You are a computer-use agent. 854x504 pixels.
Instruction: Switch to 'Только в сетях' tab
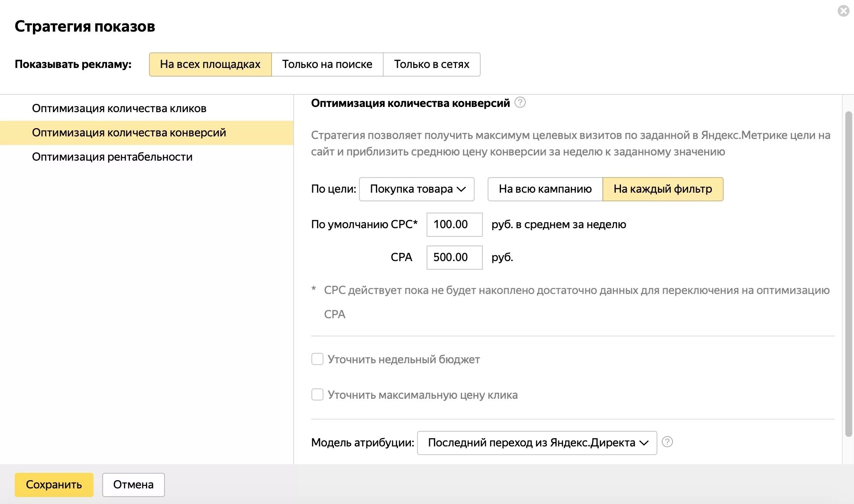coord(431,64)
